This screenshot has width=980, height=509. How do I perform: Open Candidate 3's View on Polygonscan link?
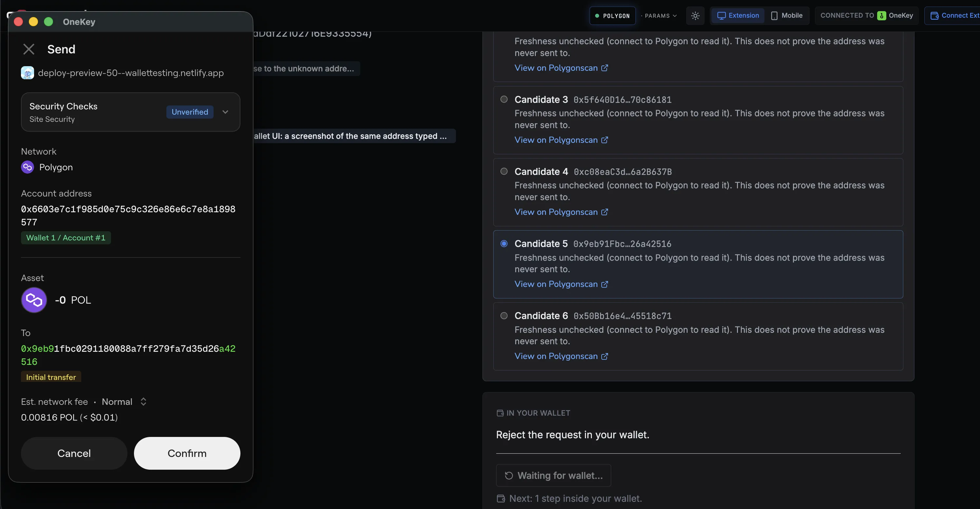point(561,140)
